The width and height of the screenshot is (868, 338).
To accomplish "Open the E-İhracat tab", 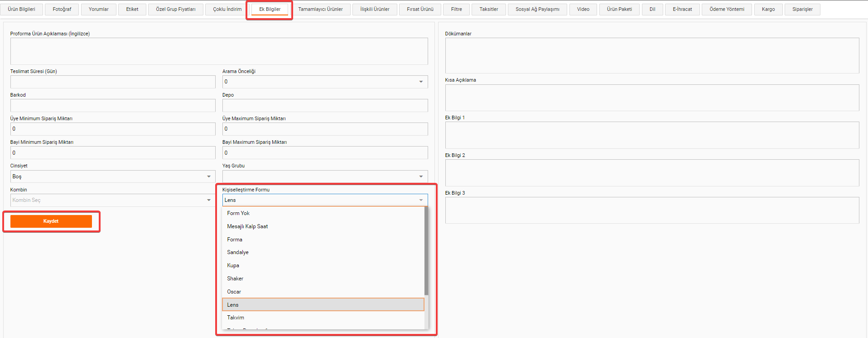I will 682,9.
